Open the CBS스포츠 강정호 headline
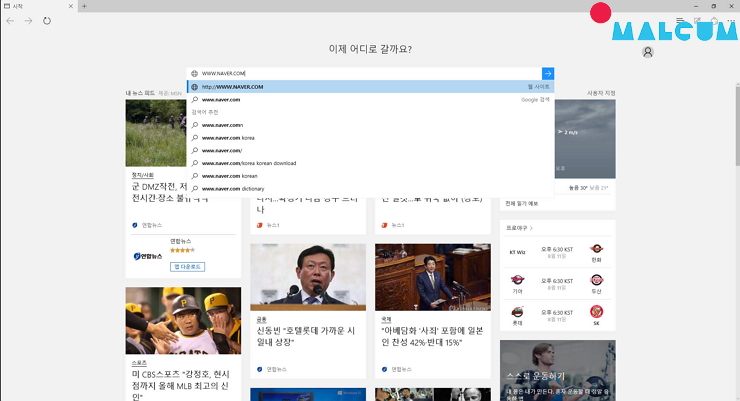Viewport: 740px width, 401px height. tap(181, 385)
